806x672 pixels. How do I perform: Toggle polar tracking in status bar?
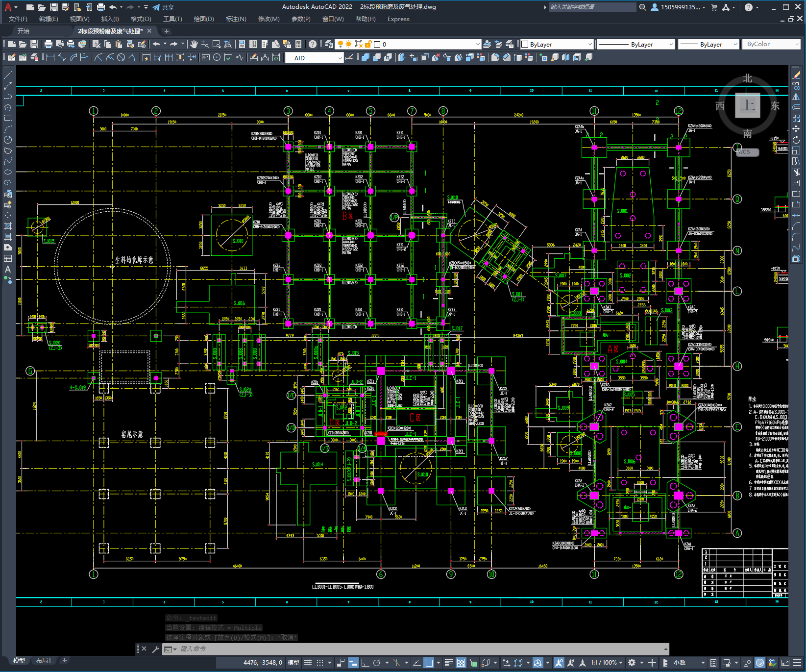(377, 663)
